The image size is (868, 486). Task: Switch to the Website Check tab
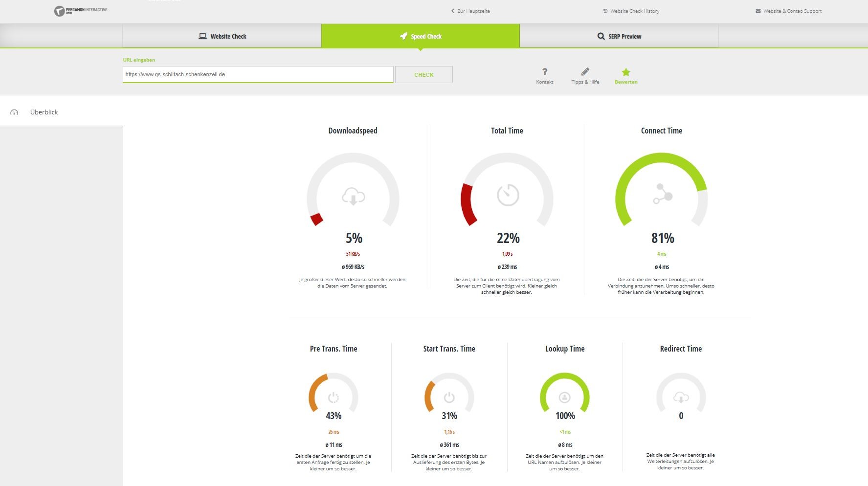tap(222, 36)
